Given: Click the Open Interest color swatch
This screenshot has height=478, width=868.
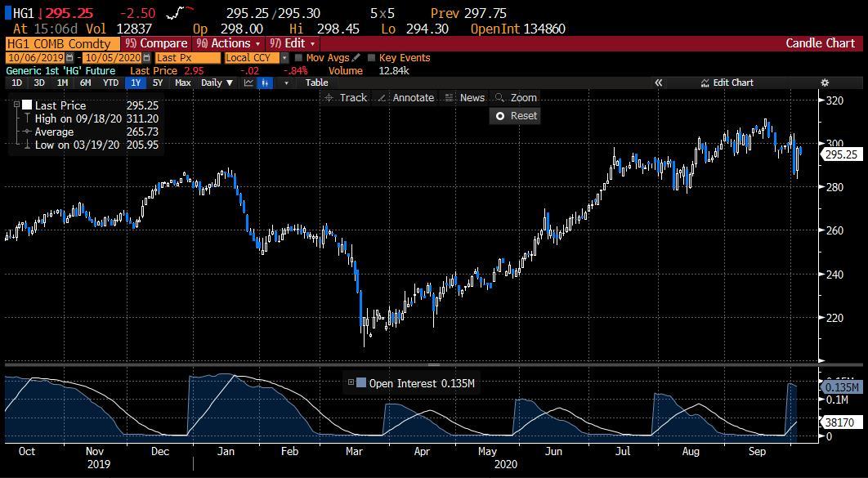Looking at the screenshot, I should 361,382.
